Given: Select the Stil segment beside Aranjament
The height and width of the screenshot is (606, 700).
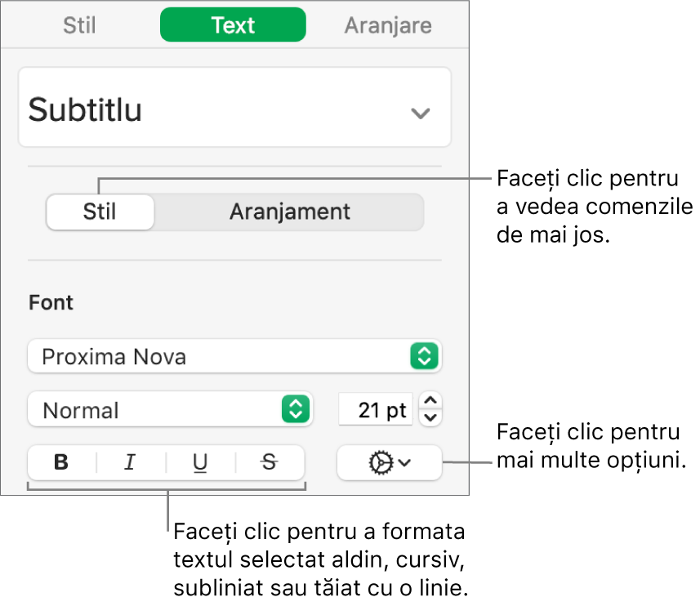Looking at the screenshot, I should point(100,212).
